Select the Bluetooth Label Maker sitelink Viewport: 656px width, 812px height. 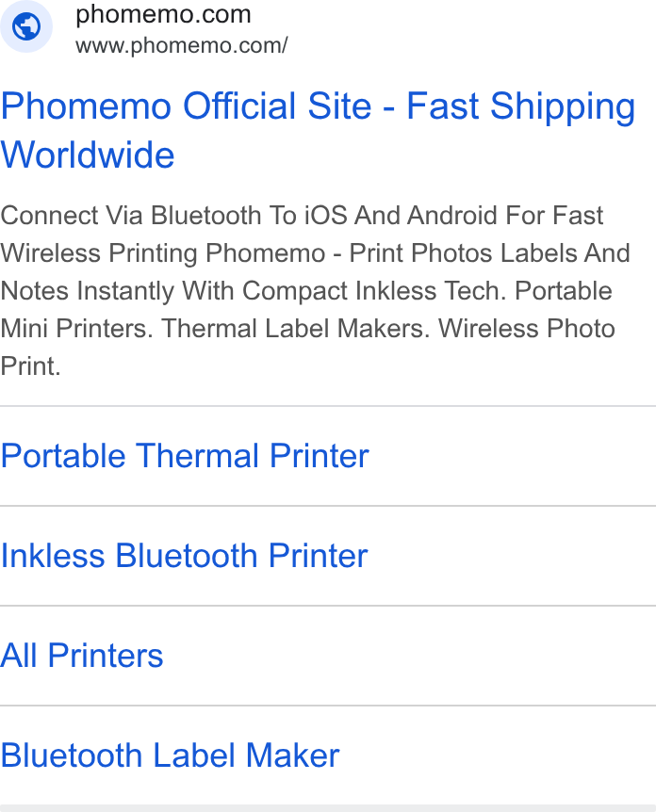pyautogui.click(x=170, y=755)
